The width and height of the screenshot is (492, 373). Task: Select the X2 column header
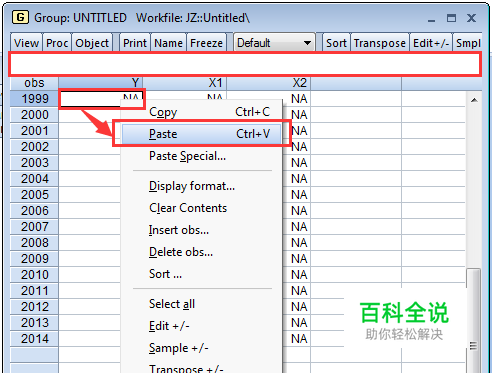pos(269,83)
